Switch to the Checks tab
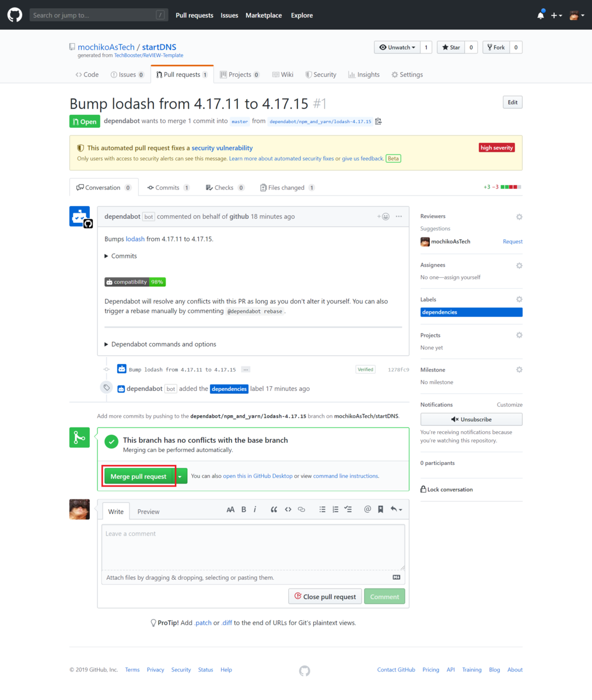The width and height of the screenshot is (592, 700). coord(225,187)
